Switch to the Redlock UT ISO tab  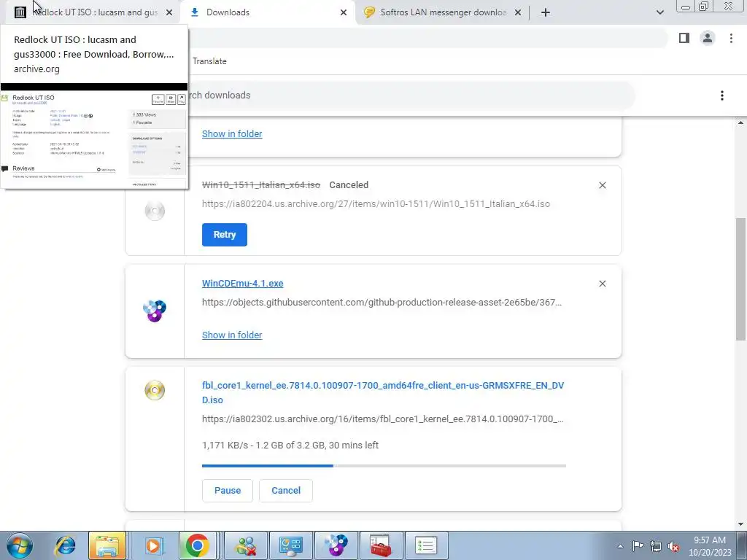(x=93, y=12)
